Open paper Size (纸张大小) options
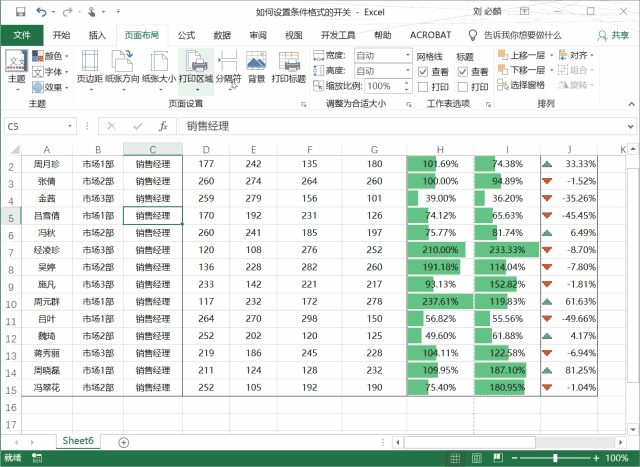640x467 pixels. pos(159,71)
